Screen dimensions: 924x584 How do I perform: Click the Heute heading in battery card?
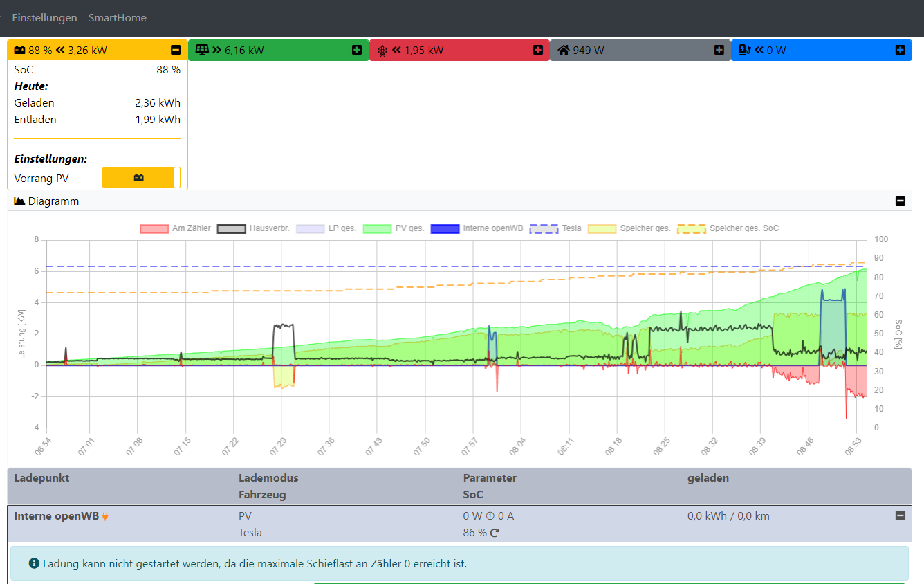(30, 86)
